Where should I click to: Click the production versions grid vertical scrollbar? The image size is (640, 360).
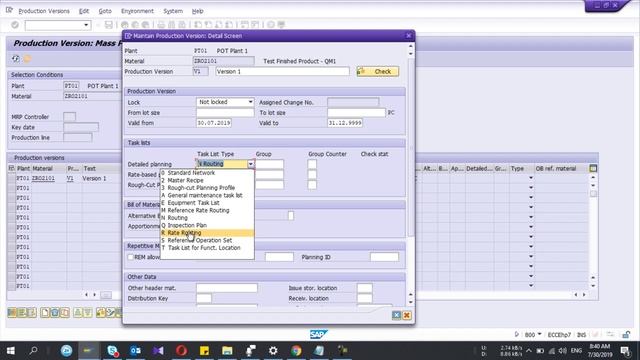tap(593, 193)
